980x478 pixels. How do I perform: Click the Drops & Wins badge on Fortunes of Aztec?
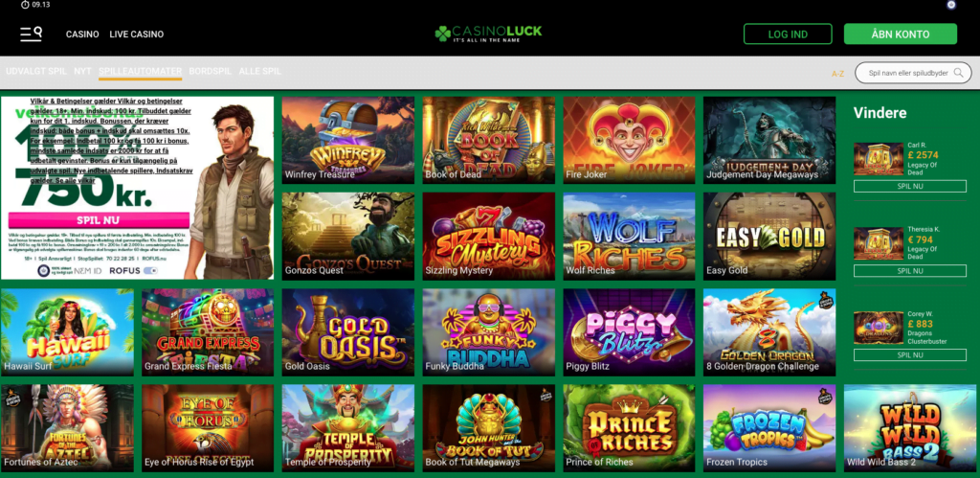click(x=11, y=396)
